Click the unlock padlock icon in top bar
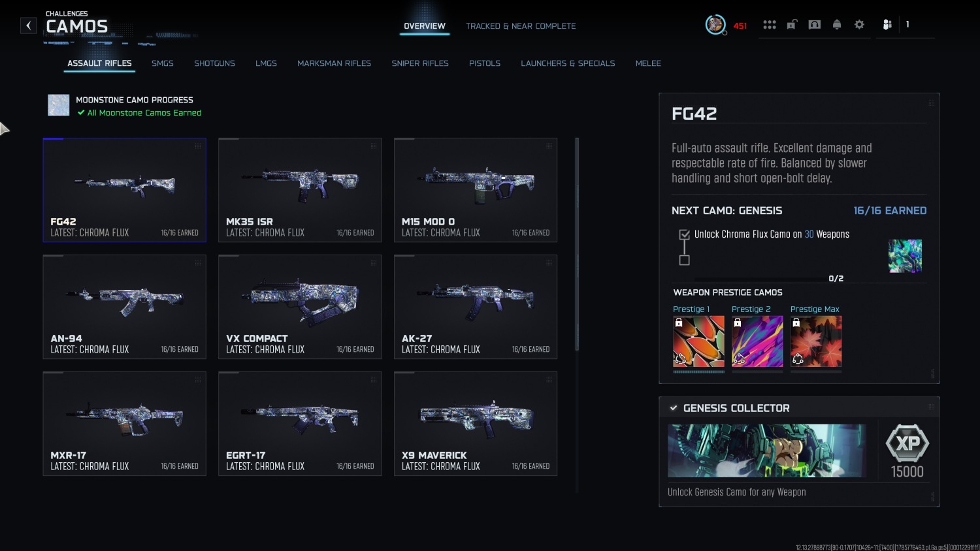 (x=792, y=25)
